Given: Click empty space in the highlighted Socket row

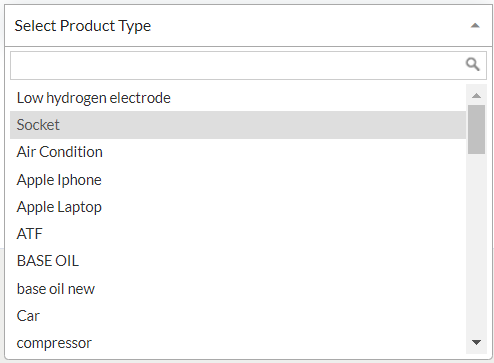Looking at the screenshot, I should point(263,125).
